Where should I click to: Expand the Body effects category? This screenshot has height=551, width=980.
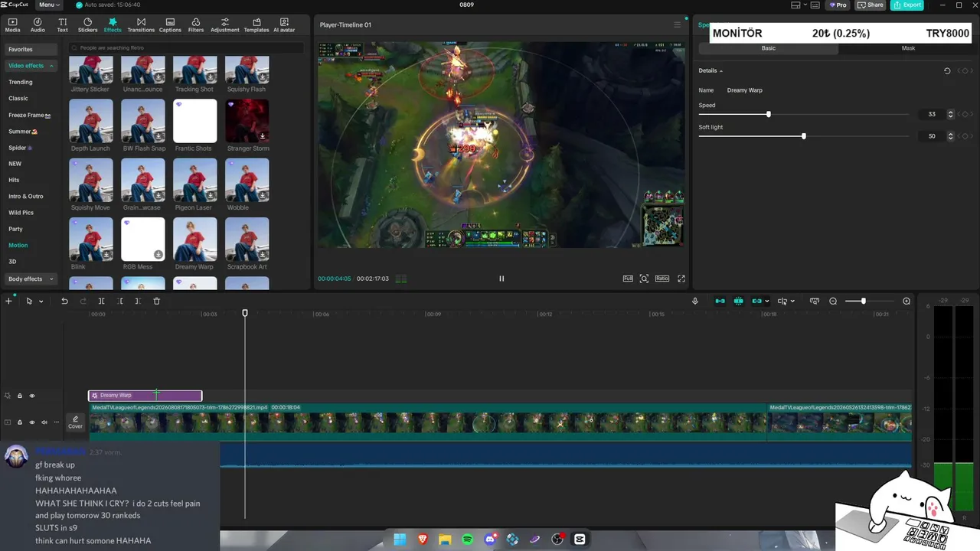coord(51,279)
